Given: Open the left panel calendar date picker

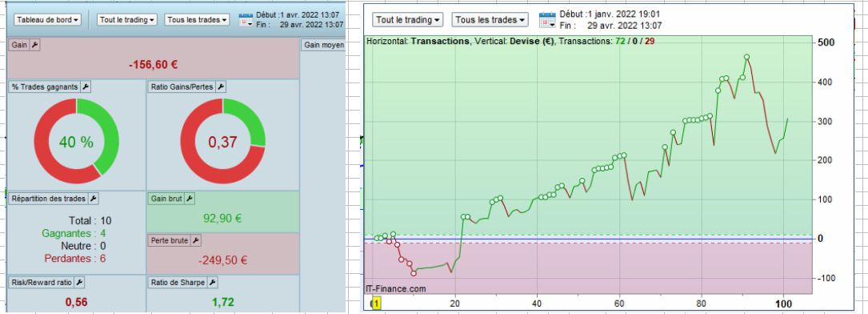Looking at the screenshot, I should pyautogui.click(x=246, y=20).
